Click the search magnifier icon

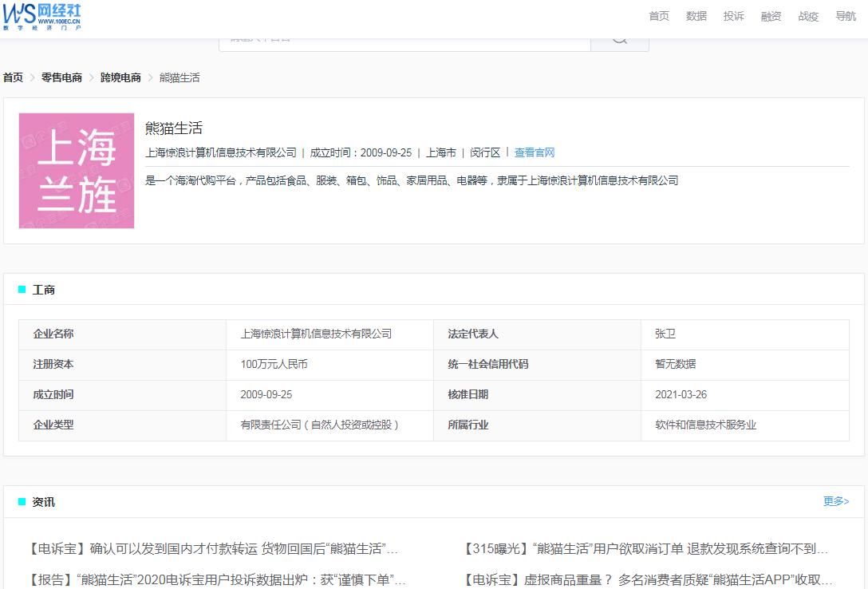point(619,37)
